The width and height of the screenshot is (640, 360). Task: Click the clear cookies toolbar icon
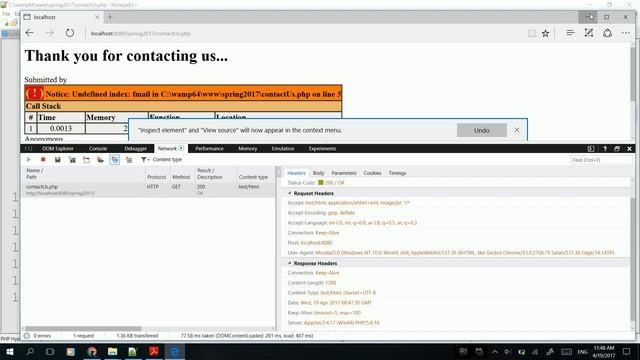point(100,160)
